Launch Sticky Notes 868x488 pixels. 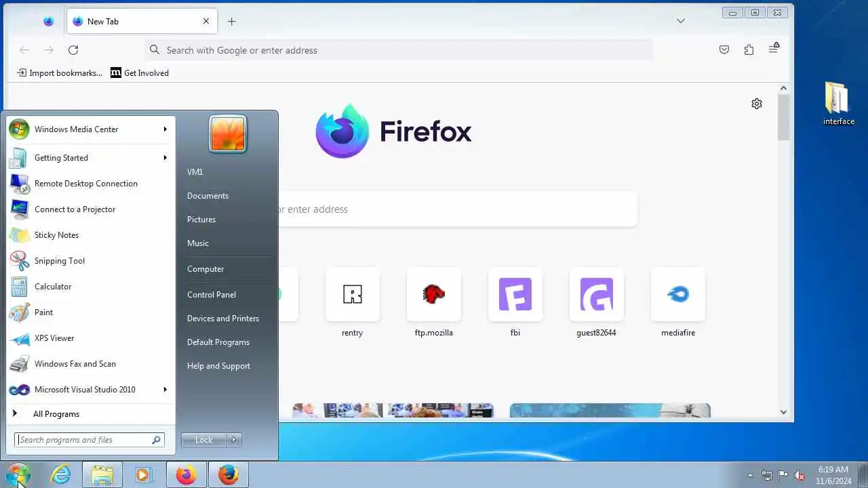point(91,235)
